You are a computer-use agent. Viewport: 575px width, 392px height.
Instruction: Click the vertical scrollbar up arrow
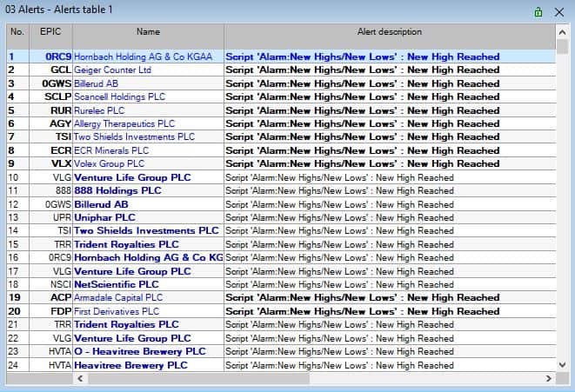(x=562, y=32)
